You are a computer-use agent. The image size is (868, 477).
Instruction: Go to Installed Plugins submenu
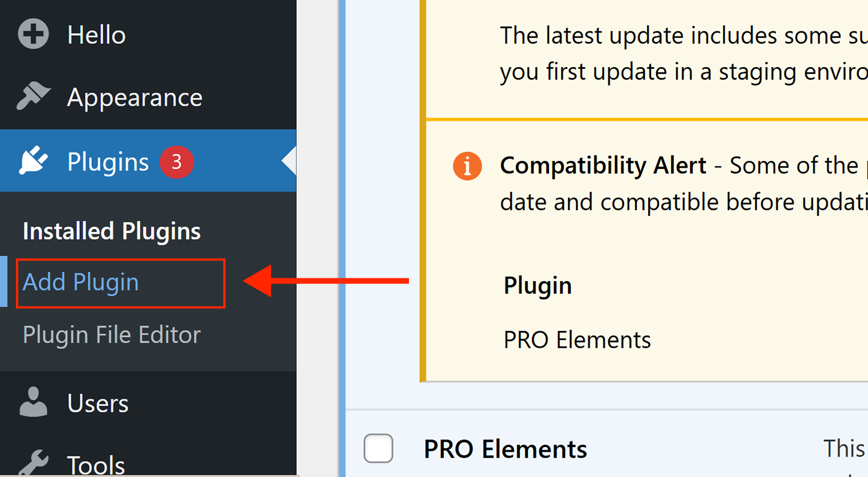pos(112,231)
